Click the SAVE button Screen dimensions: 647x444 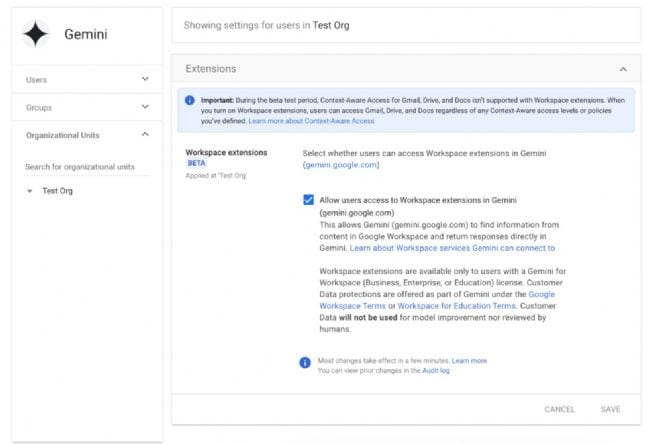610,409
